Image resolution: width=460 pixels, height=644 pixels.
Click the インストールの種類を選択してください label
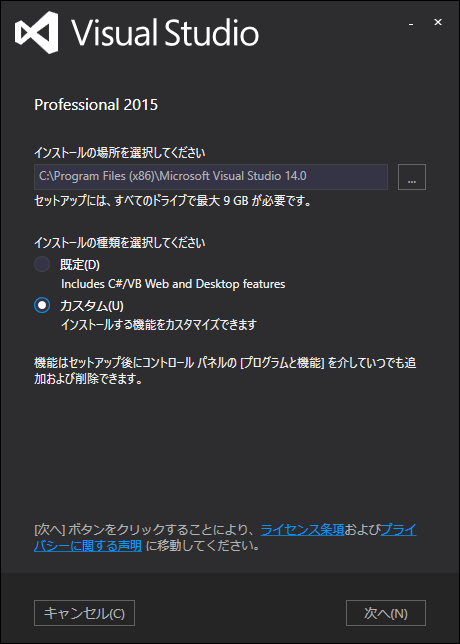point(120,243)
